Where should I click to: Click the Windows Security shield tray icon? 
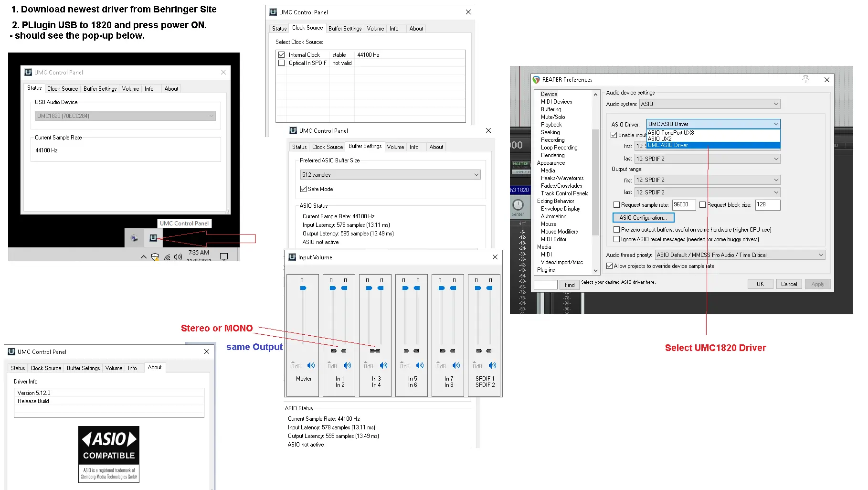pos(155,257)
